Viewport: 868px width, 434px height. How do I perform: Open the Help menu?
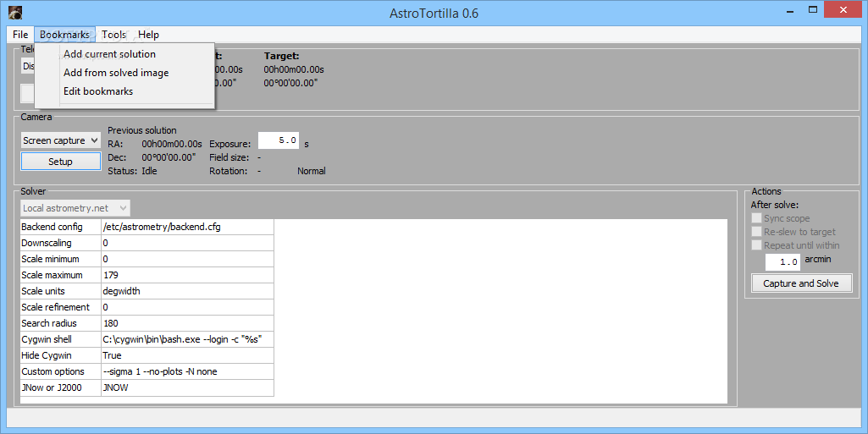pos(148,35)
